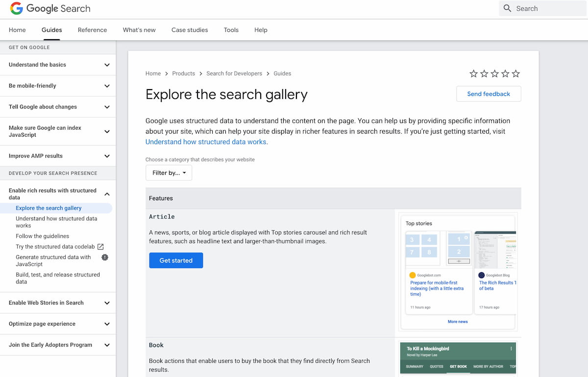
Task: Expand Enable Web Stories in Search
Action: coord(106,303)
